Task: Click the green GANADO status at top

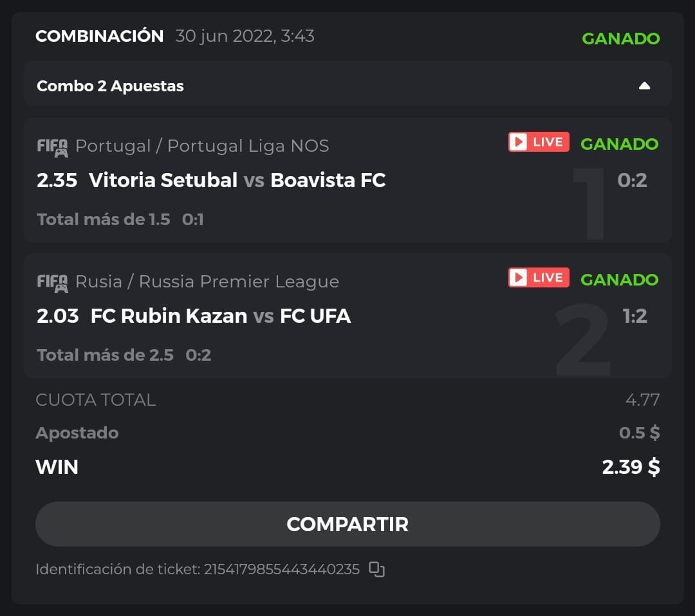Action: coord(620,39)
